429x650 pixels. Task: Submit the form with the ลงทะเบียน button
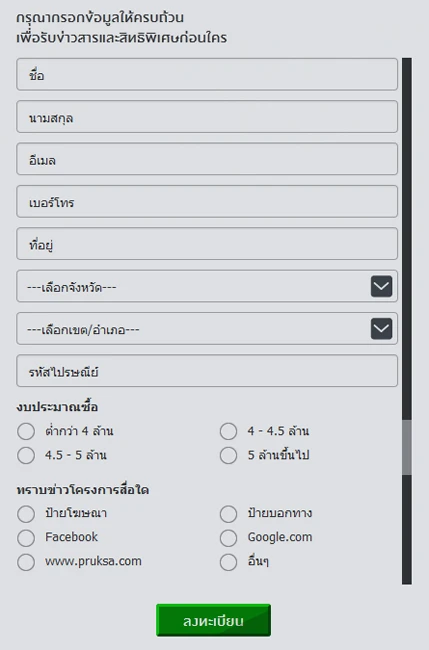coord(213,620)
